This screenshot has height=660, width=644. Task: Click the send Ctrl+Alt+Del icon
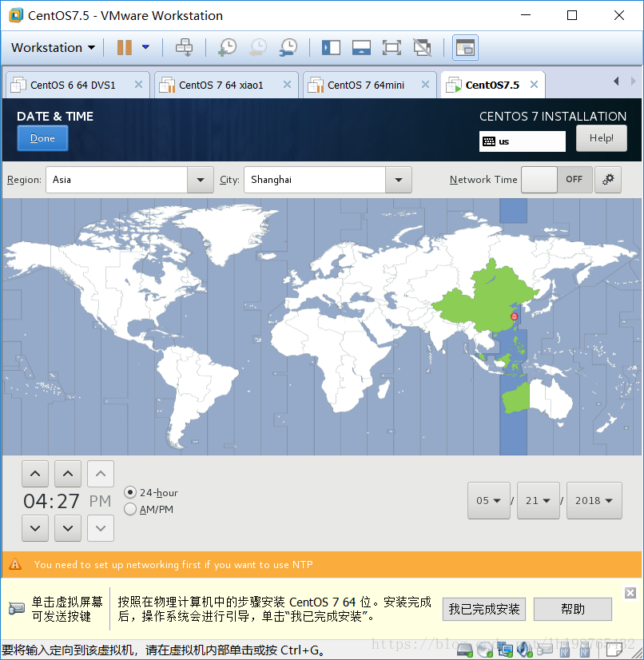point(184,48)
